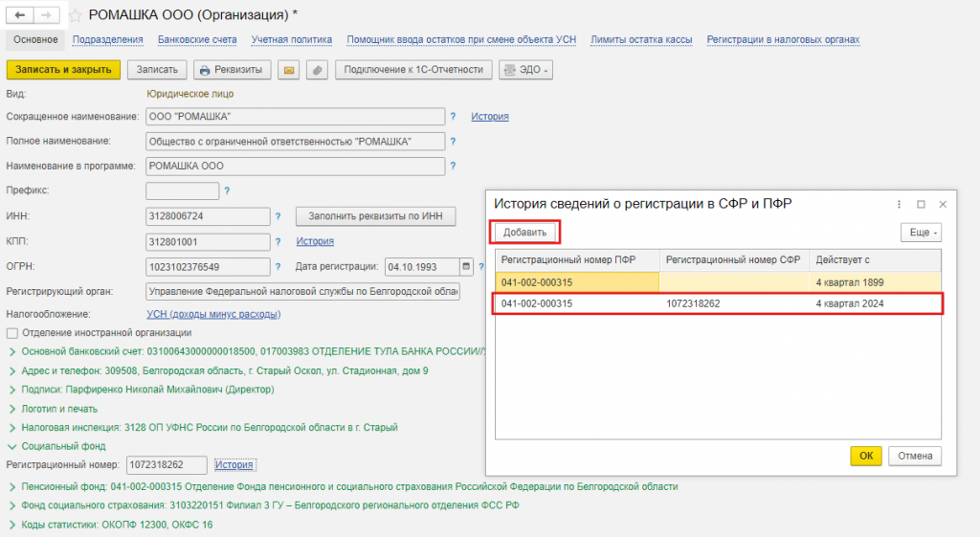Expand Фонд социального страхования section
The width and height of the screenshot is (980, 537).
11,505
